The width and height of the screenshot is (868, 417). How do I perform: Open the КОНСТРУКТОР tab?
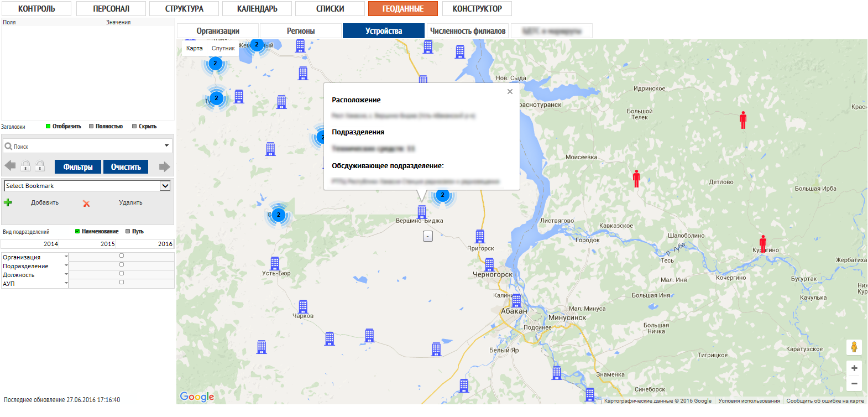[477, 9]
